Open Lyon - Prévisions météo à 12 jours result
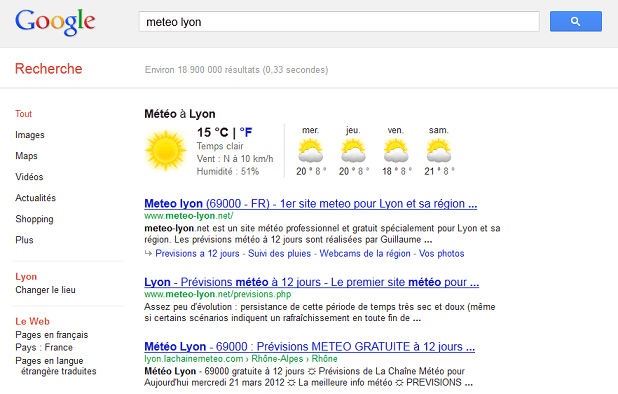The height and width of the screenshot is (394, 618). [x=311, y=282]
